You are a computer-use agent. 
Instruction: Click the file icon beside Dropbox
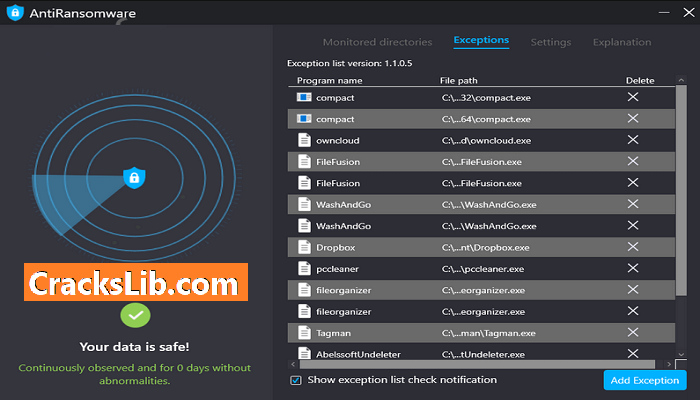pos(304,247)
